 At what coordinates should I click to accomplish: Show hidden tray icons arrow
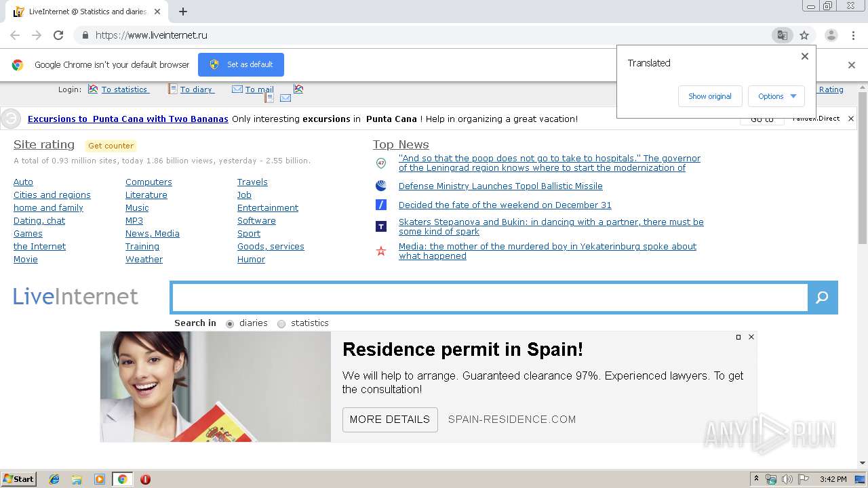point(756,479)
